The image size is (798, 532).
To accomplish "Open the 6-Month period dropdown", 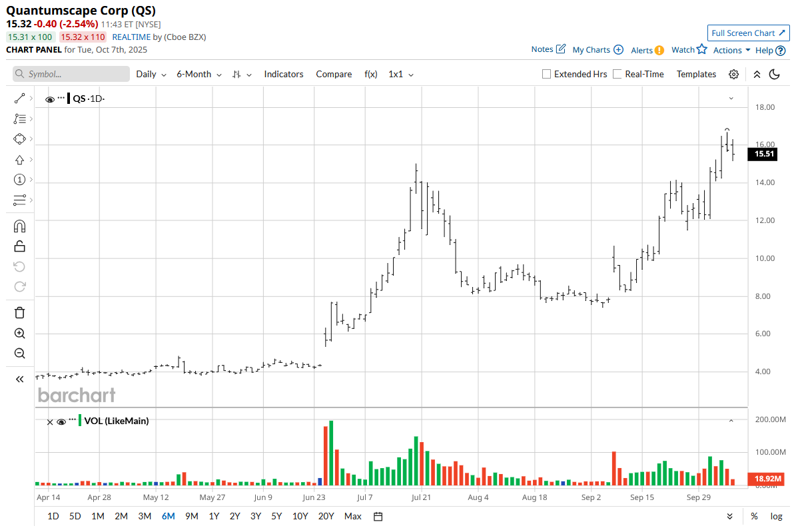I will pos(199,75).
